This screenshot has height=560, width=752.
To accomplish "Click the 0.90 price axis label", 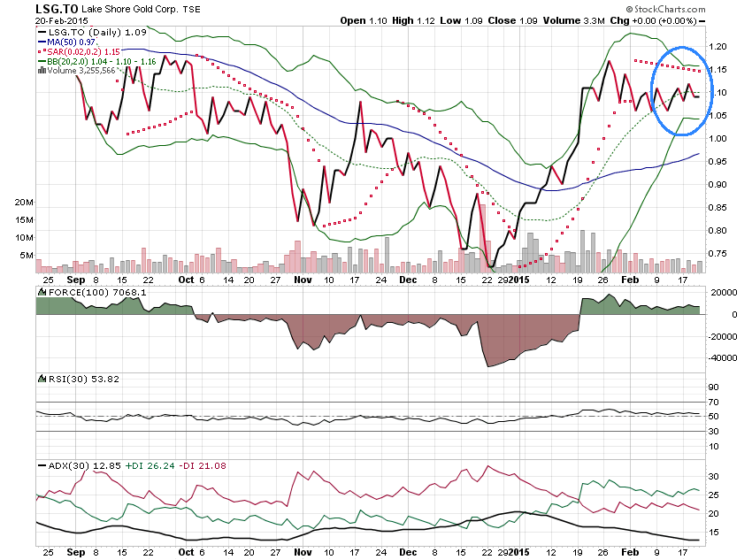I will click(717, 185).
